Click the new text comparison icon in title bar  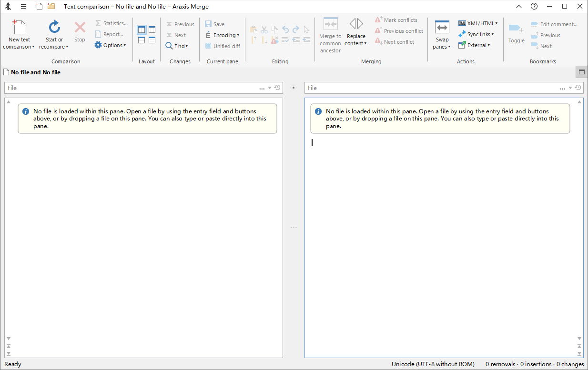pos(40,7)
